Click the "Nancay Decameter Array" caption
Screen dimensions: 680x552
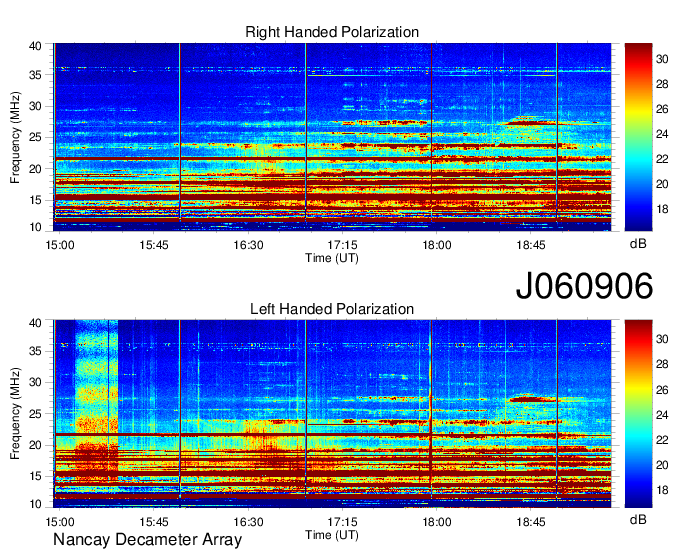[x=147, y=540]
